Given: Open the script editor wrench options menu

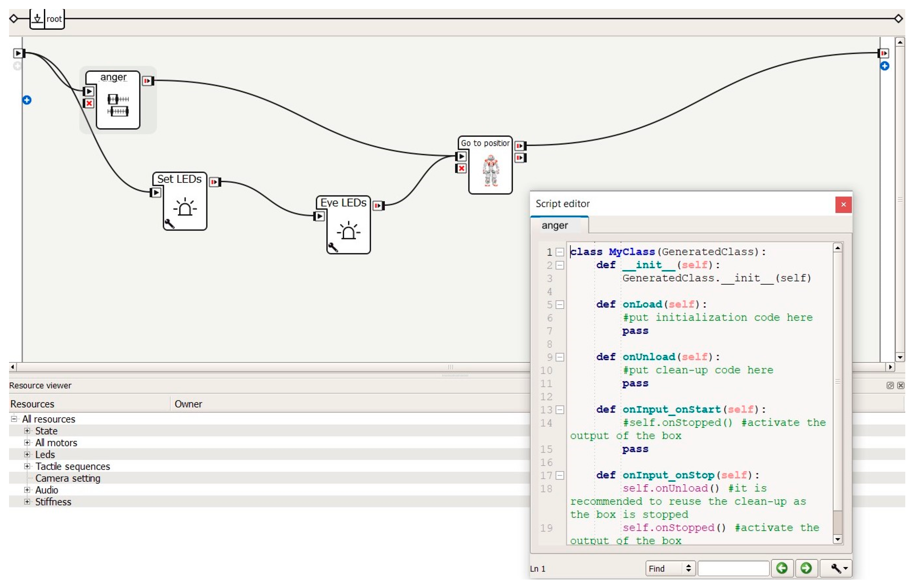Looking at the screenshot, I should click(837, 569).
